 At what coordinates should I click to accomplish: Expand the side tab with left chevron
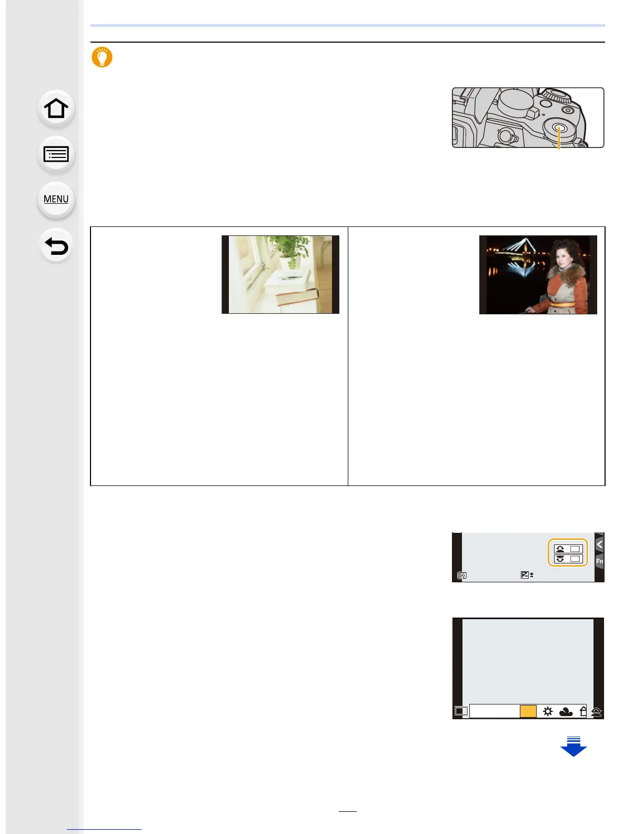(x=599, y=544)
